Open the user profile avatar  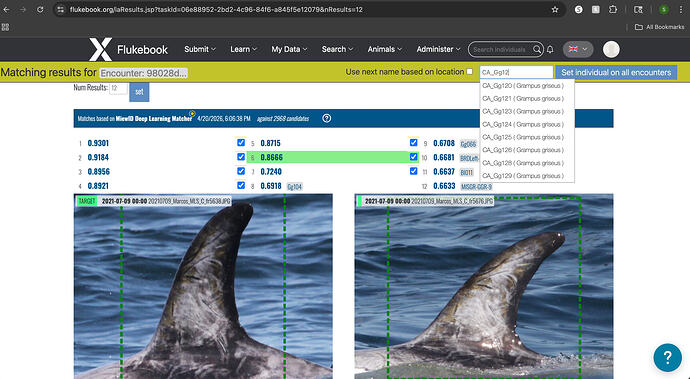611,49
